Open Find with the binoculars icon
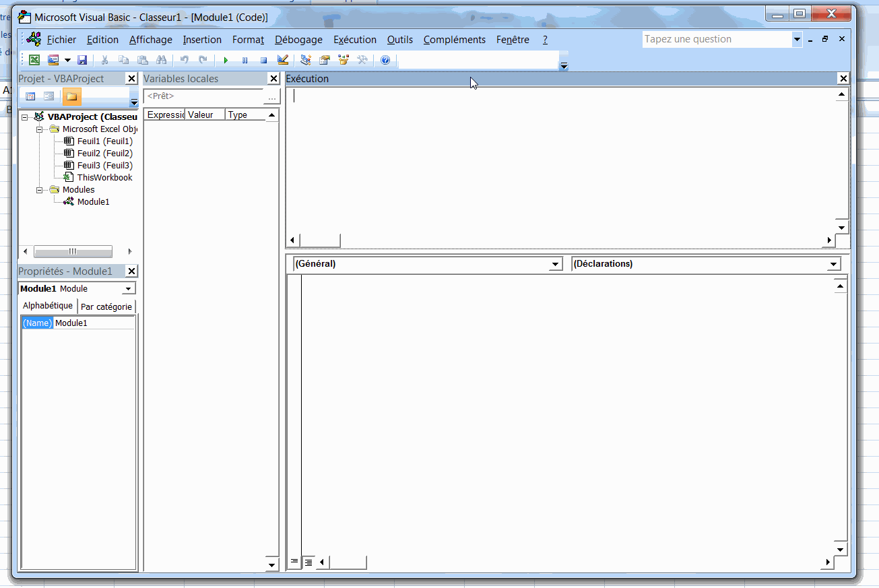This screenshot has width=879, height=588. 161,60
